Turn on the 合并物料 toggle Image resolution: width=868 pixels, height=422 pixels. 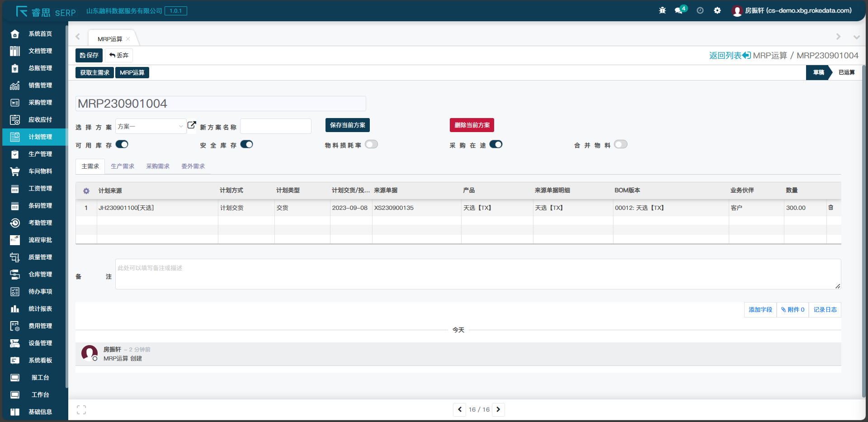[x=620, y=144]
